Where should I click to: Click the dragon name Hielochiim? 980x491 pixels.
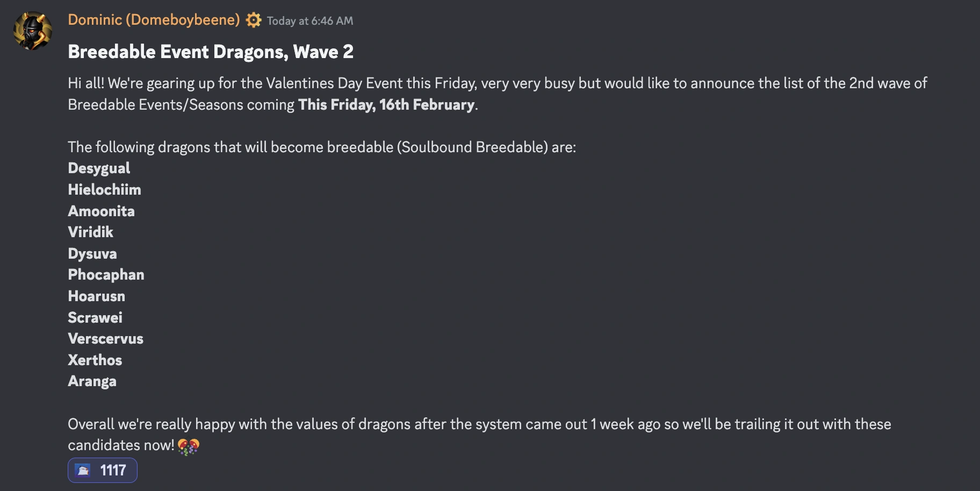click(x=104, y=189)
